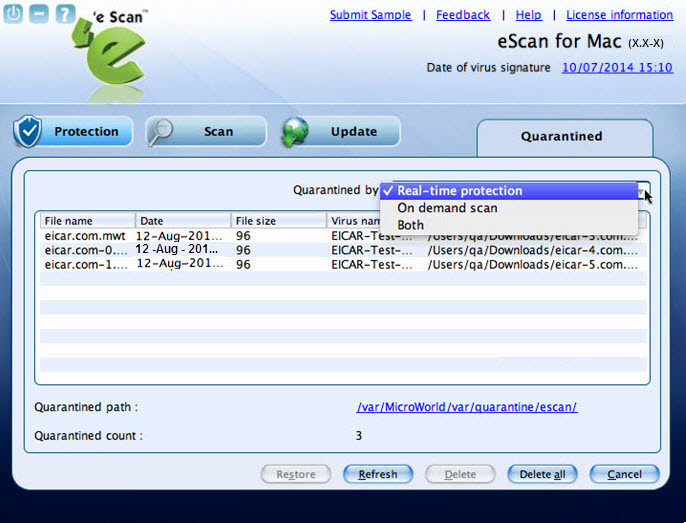This screenshot has width=686, height=523.
Task: Open the Update section
Action: click(x=341, y=131)
